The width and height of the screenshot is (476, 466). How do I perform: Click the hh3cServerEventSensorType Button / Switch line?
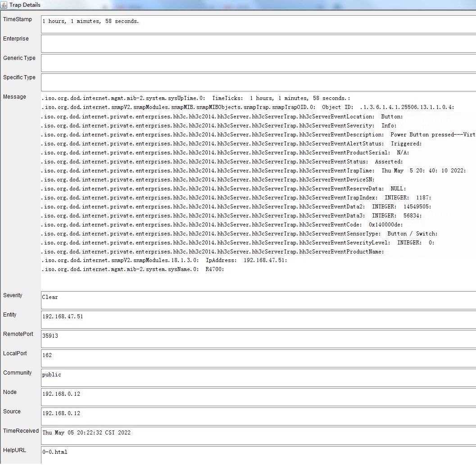pos(240,234)
